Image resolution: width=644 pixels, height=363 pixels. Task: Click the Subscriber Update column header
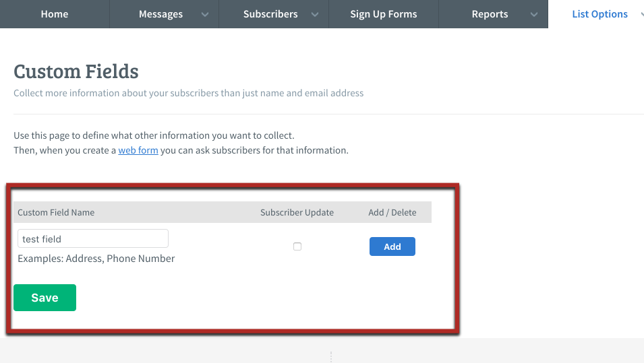(x=297, y=212)
